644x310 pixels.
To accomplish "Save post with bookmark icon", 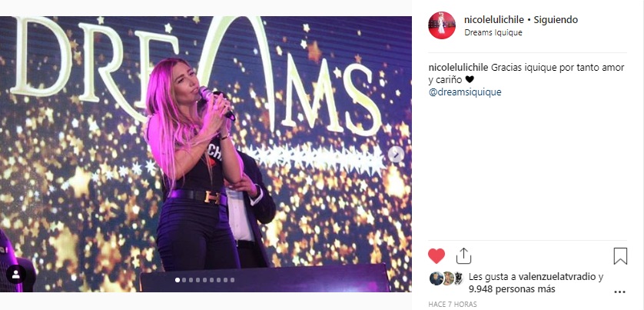I will click(x=620, y=255).
